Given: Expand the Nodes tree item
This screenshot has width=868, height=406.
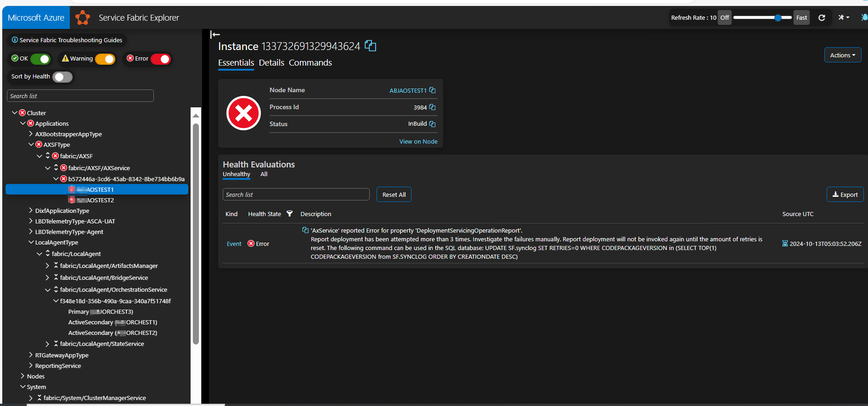Looking at the screenshot, I should (23, 376).
